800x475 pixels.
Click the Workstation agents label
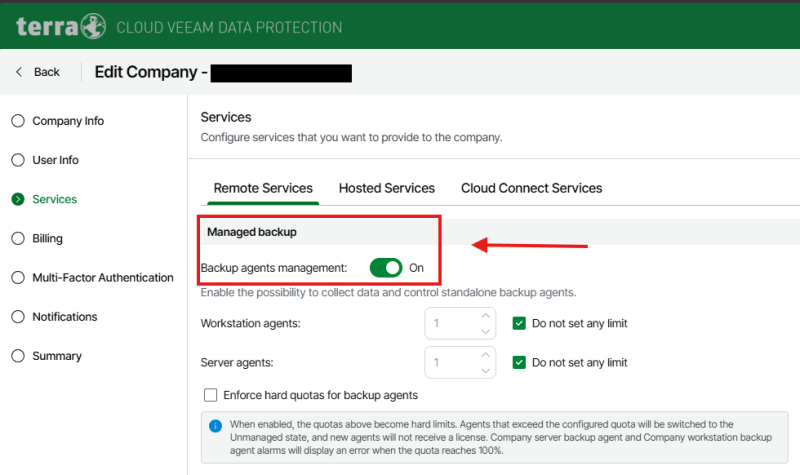click(x=251, y=323)
